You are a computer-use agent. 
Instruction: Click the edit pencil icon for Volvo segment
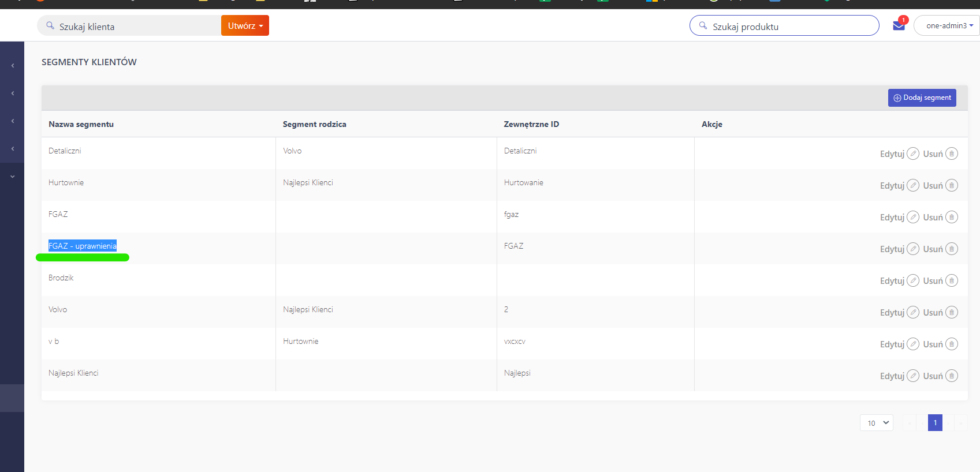913,312
